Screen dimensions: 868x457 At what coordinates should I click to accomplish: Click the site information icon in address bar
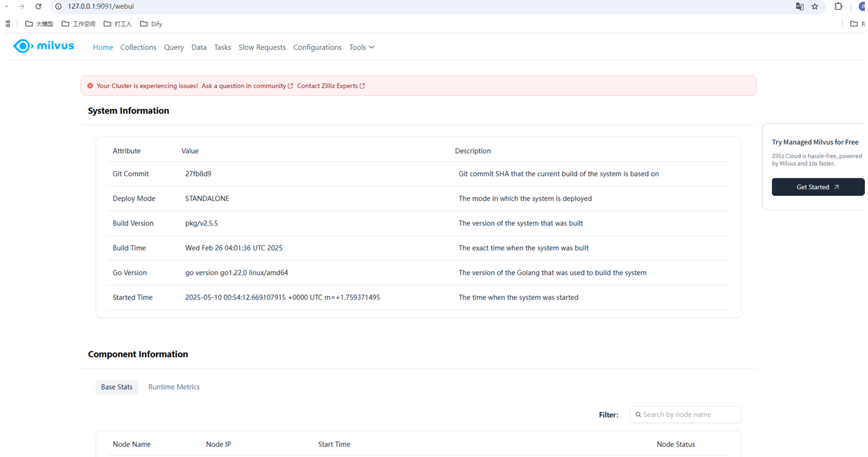click(58, 6)
